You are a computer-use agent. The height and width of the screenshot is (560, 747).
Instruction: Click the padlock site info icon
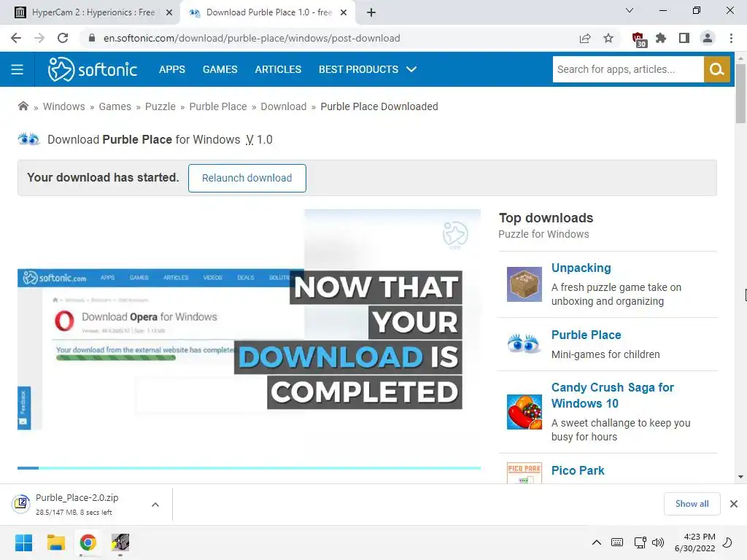click(x=92, y=38)
